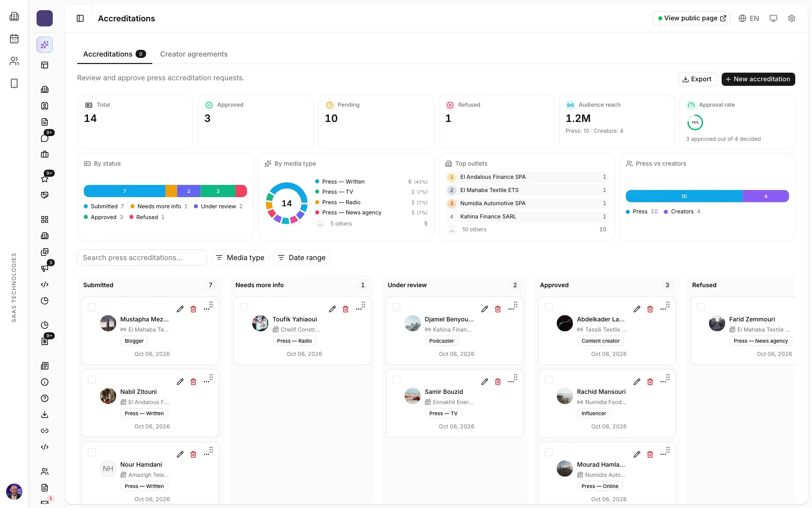This screenshot has height=508, width=812.
Task: Select Toufik Yahiaoui card checkbox
Action: click(244, 307)
